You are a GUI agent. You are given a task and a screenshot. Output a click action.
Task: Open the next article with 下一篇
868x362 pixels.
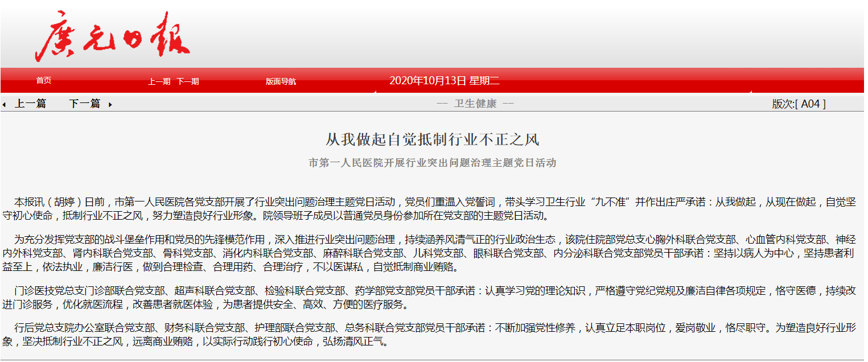pos(84,104)
